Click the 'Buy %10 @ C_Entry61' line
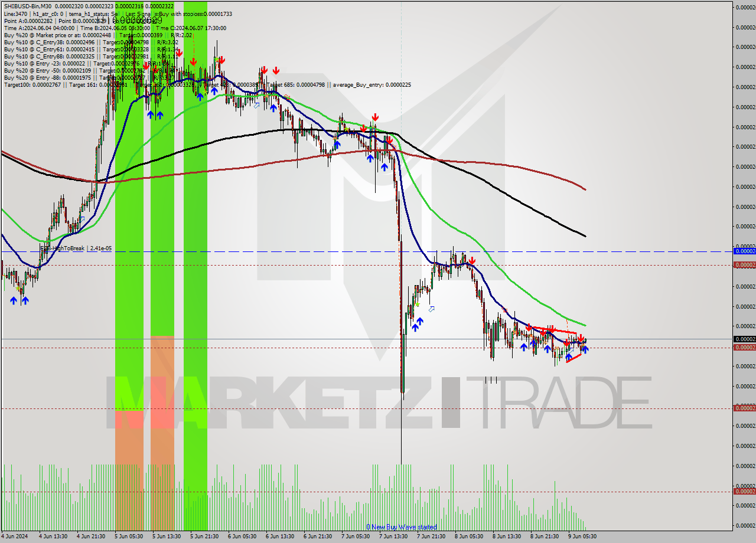Screen dimensions: 756x543 point(90,49)
